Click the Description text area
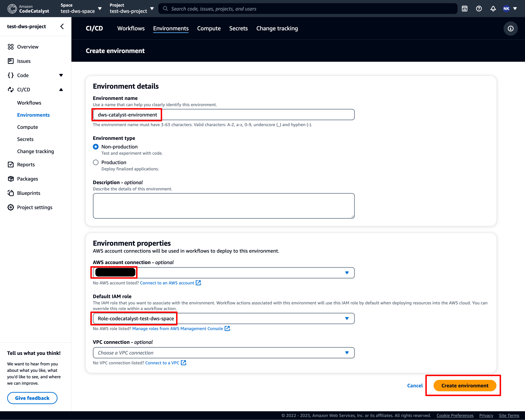The image size is (525, 420). tap(224, 206)
